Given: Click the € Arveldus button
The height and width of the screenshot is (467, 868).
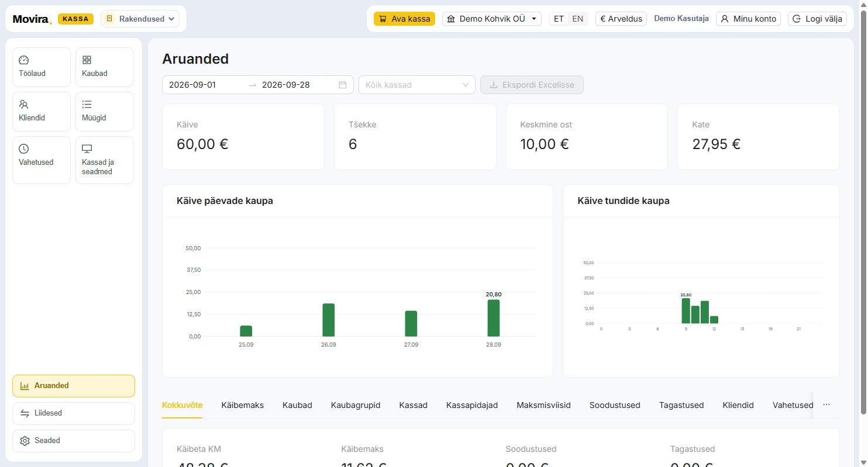Looking at the screenshot, I should (621, 19).
